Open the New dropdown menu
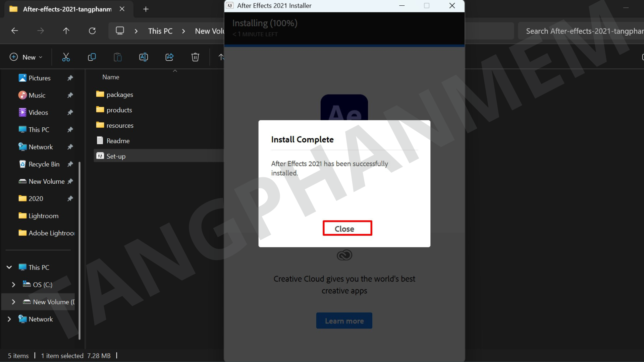This screenshot has height=362, width=644. (26, 57)
